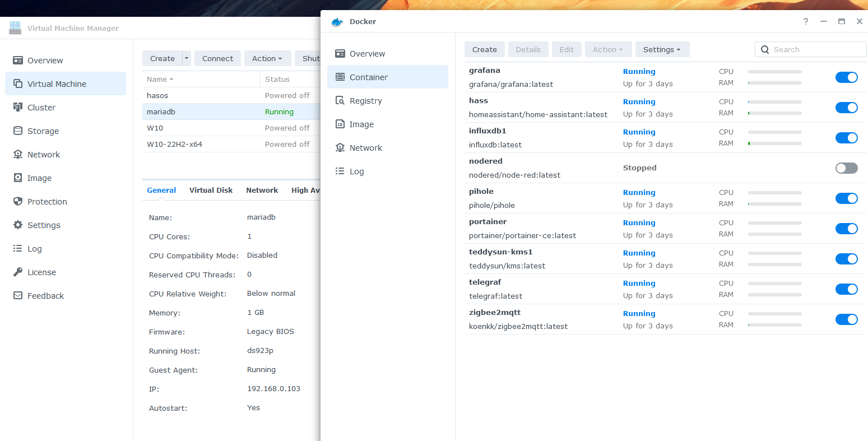Click the grafana CPU usage bar
Image resolution: width=868 pixels, height=441 pixels.
(x=775, y=72)
